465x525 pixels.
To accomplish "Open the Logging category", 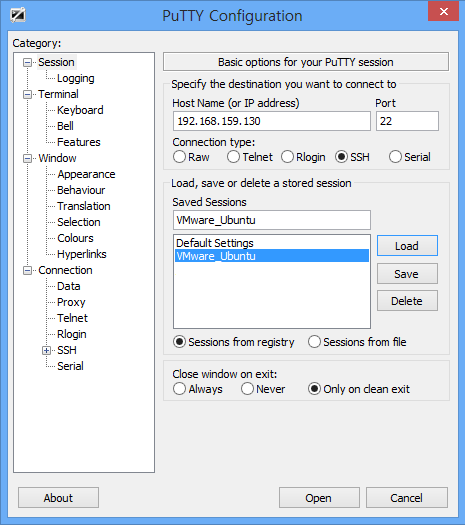I will tap(76, 78).
